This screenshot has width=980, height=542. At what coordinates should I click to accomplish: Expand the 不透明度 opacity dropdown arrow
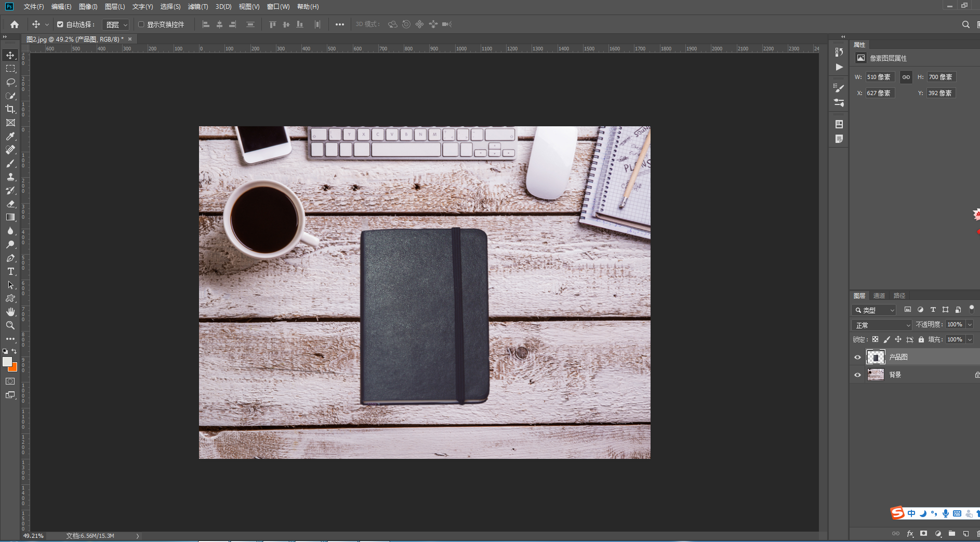[970, 324]
